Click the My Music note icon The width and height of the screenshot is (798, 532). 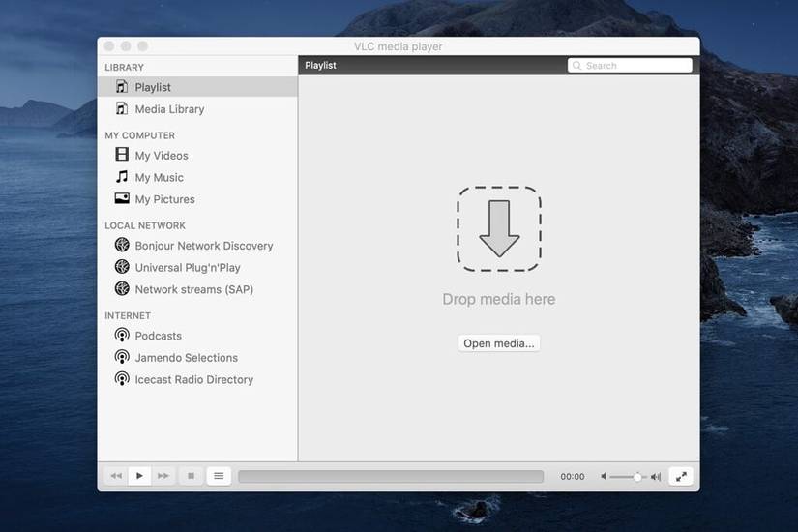122,177
